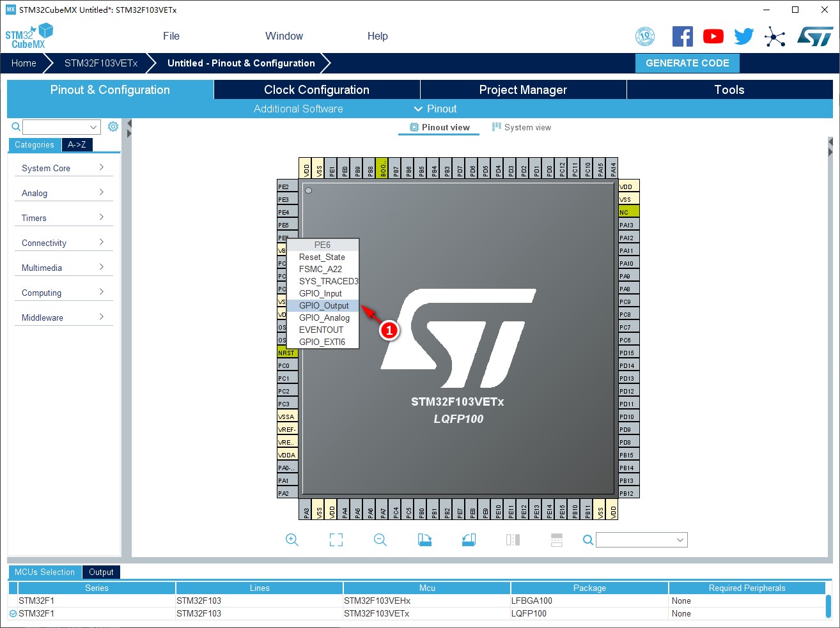Switch to the Clock Configuration tab

pyautogui.click(x=316, y=89)
